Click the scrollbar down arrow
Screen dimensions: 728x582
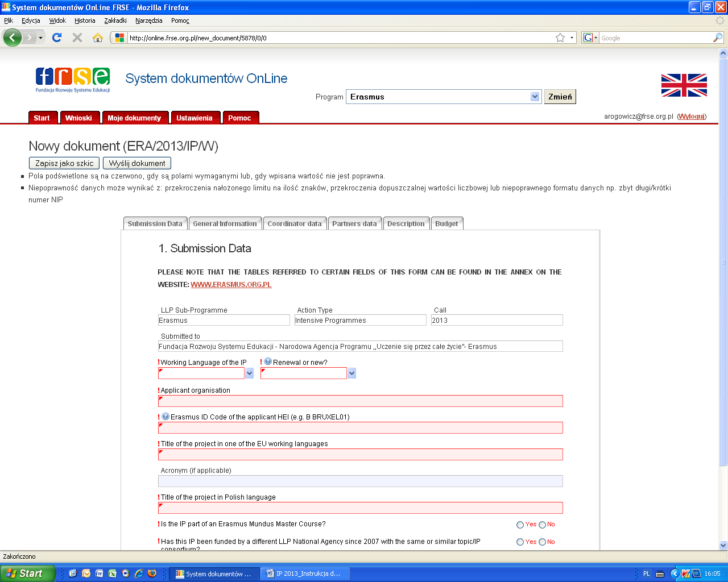723,546
